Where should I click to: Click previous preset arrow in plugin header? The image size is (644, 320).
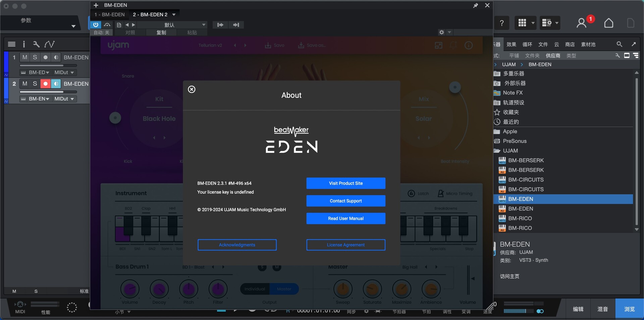(x=127, y=25)
